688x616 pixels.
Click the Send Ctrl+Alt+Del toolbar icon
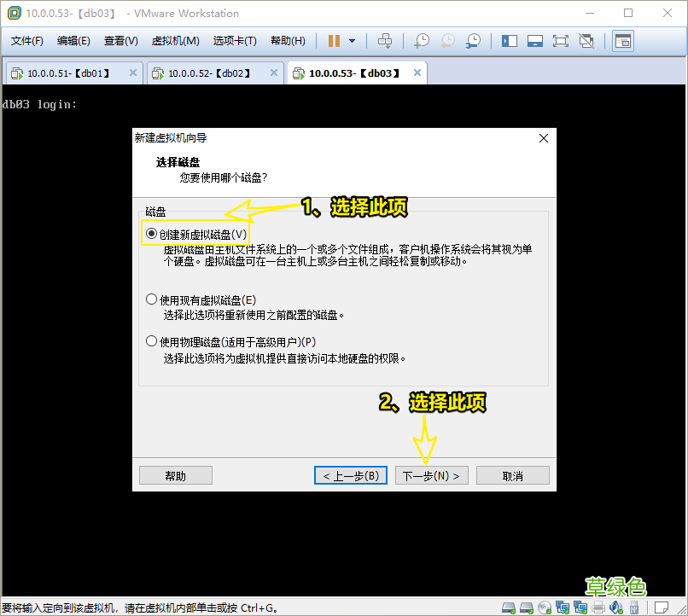pyautogui.click(x=385, y=41)
